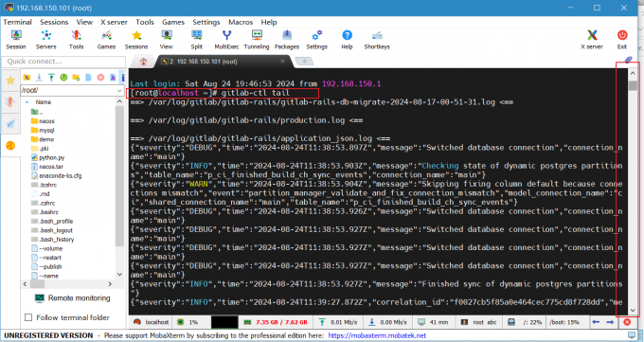Viewport: 644px width, 342px height.
Task: Open the Macros menu
Action: (241, 22)
